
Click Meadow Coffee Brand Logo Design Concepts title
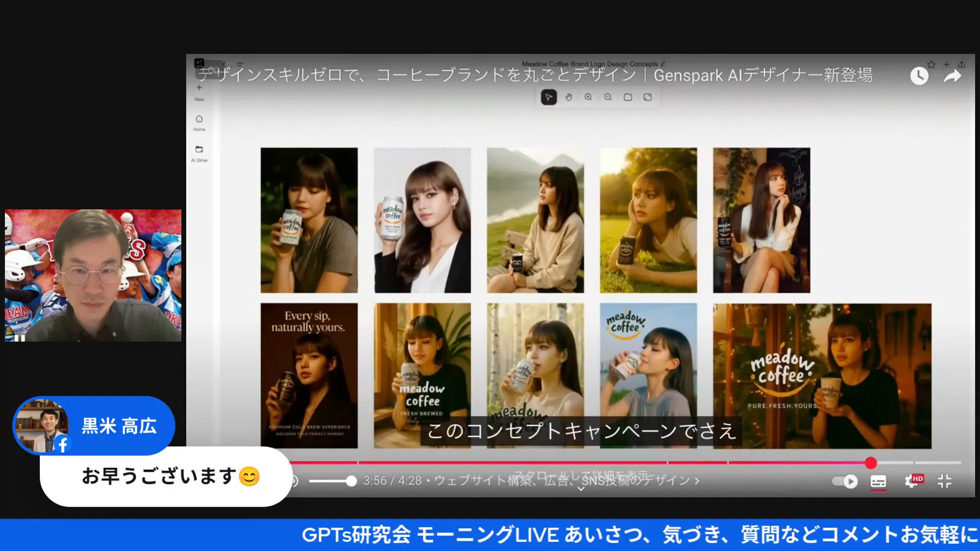click(x=590, y=64)
